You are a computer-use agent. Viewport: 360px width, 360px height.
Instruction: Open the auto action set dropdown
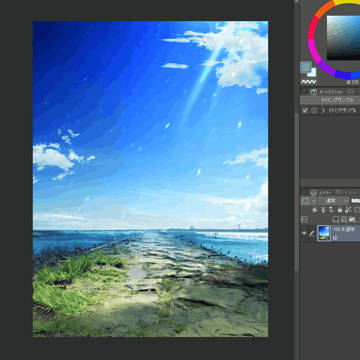click(x=330, y=100)
